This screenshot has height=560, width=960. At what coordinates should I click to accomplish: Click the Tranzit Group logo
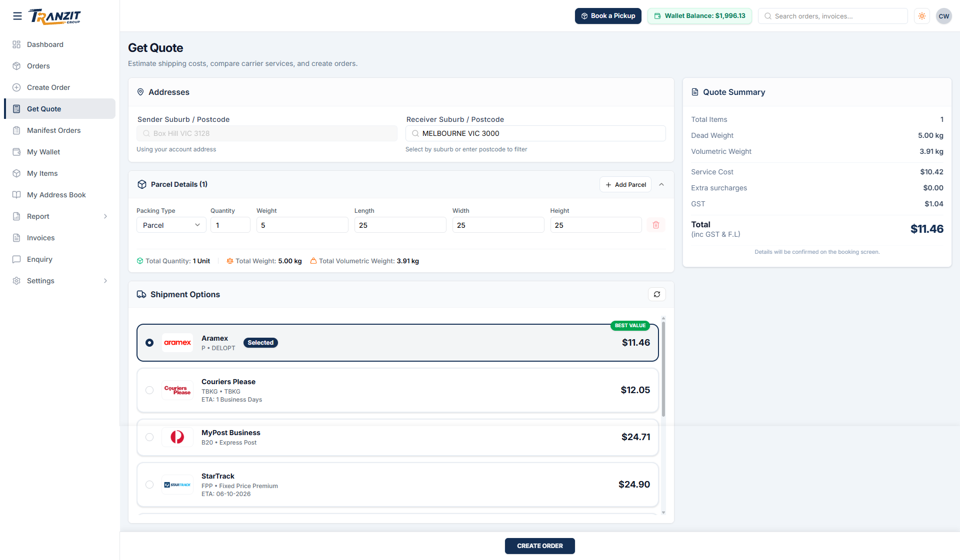[x=54, y=16]
